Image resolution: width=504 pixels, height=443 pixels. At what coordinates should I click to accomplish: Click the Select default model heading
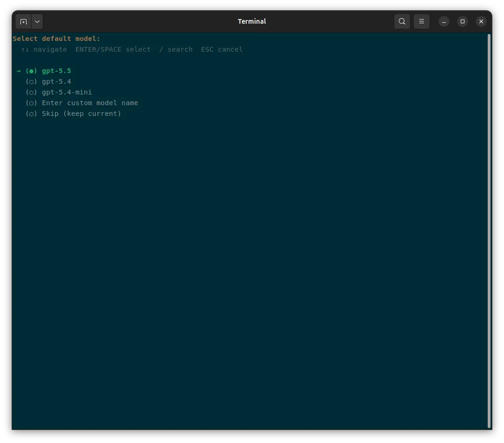pos(56,39)
